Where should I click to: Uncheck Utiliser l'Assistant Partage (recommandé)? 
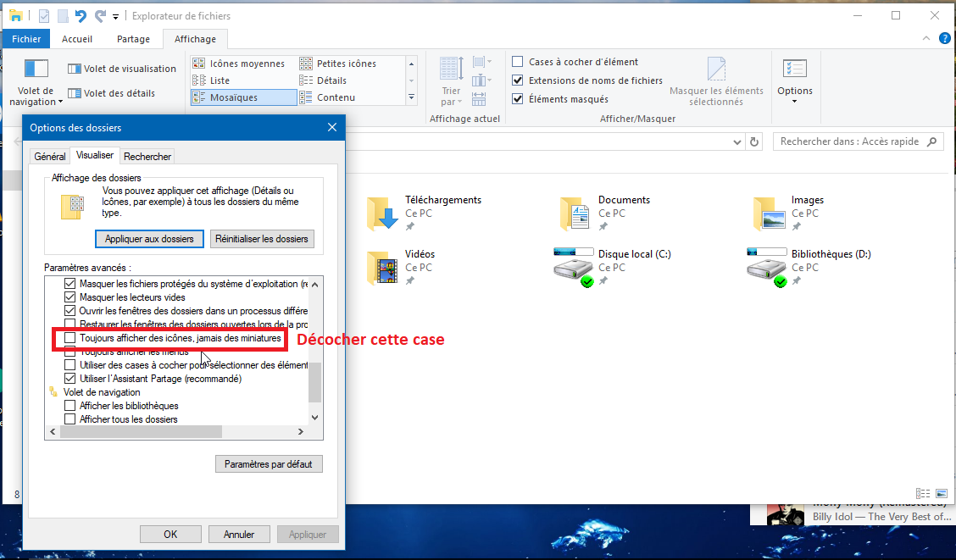70,379
